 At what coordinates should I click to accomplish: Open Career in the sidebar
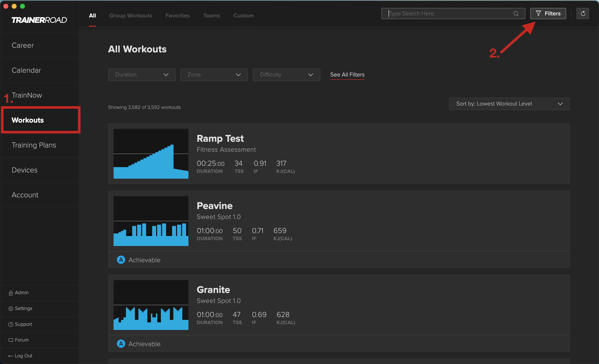coord(39,45)
